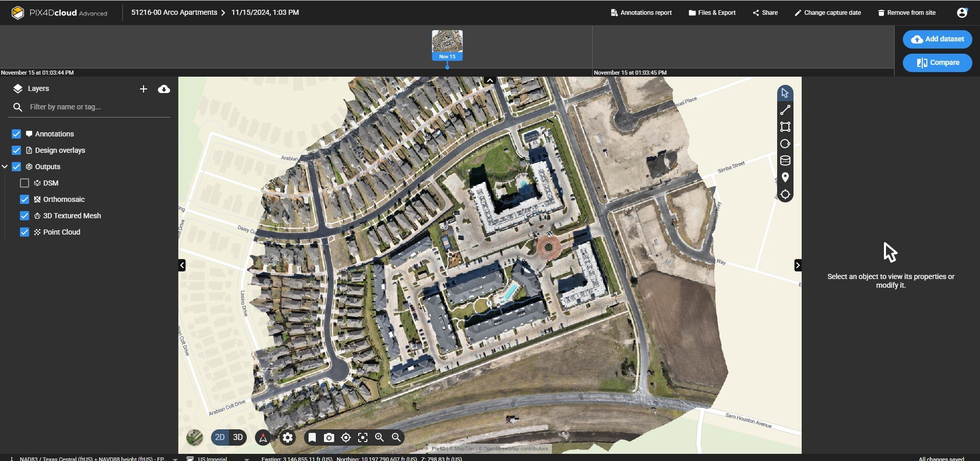The image size is (980, 461).
Task: Click the units ruler icon in status bar
Action: click(190, 458)
